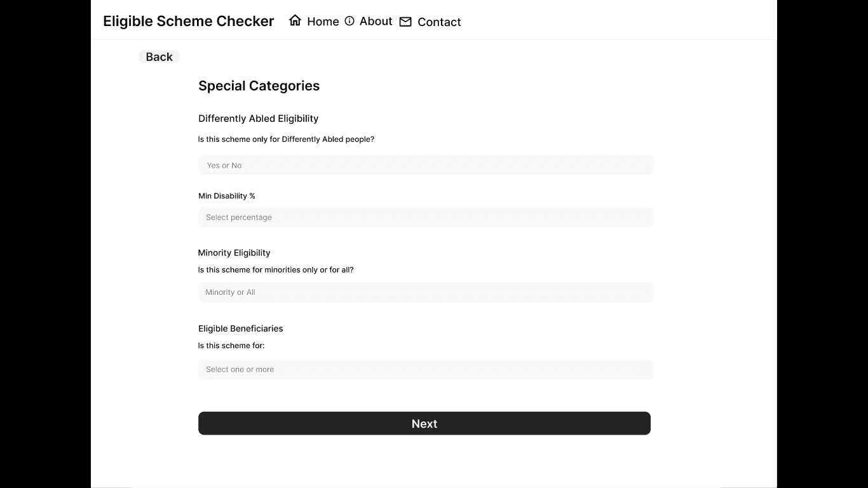Click the Min Disability % label
Viewport: 868px width, 488px height.
tap(227, 196)
